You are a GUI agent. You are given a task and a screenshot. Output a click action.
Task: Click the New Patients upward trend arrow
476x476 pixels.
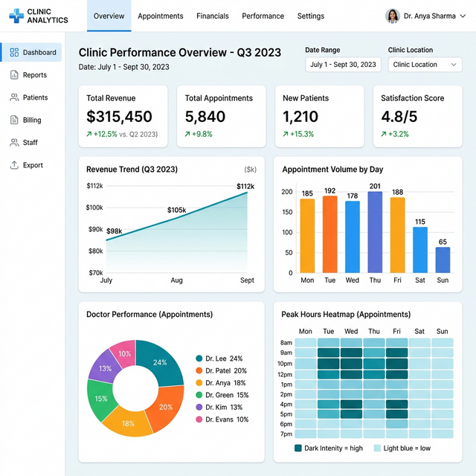click(286, 134)
